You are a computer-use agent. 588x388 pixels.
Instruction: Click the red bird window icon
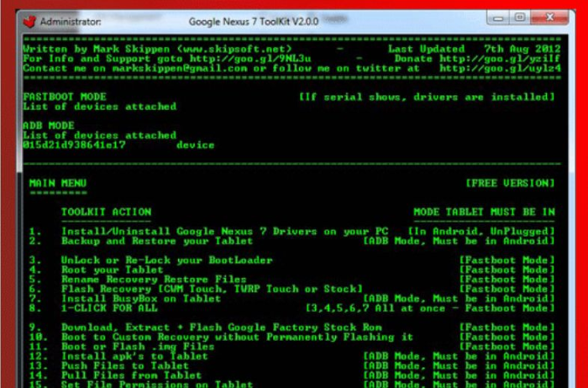[29, 22]
